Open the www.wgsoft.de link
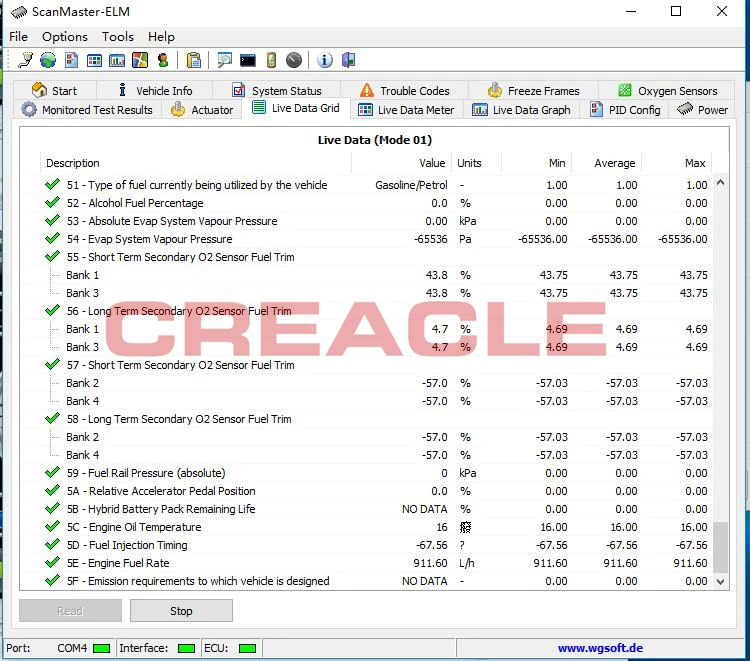 pyautogui.click(x=600, y=648)
